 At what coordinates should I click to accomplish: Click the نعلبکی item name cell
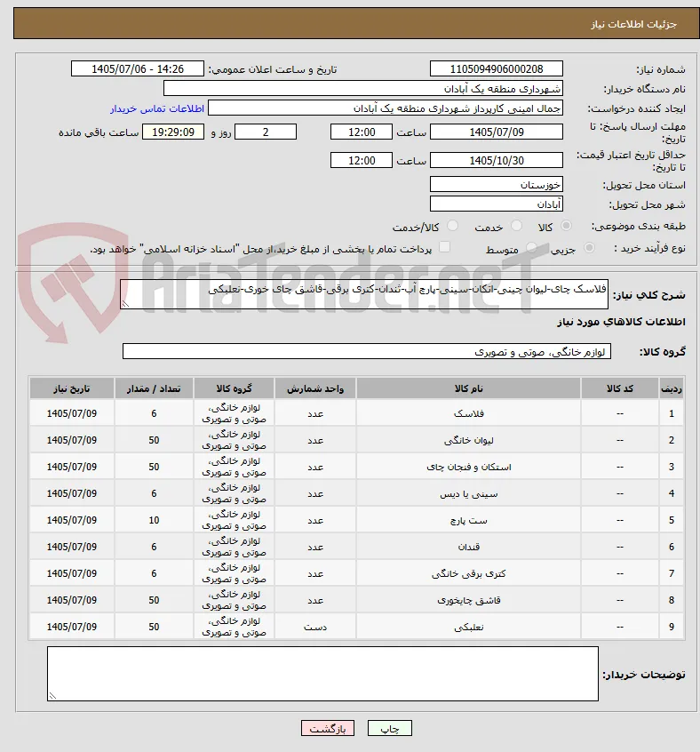(468, 627)
